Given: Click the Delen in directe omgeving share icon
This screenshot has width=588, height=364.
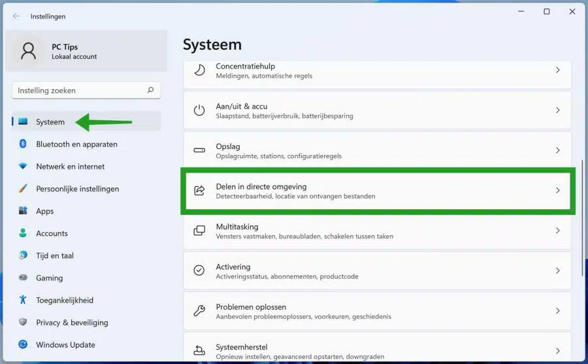Looking at the screenshot, I should click(x=199, y=190).
